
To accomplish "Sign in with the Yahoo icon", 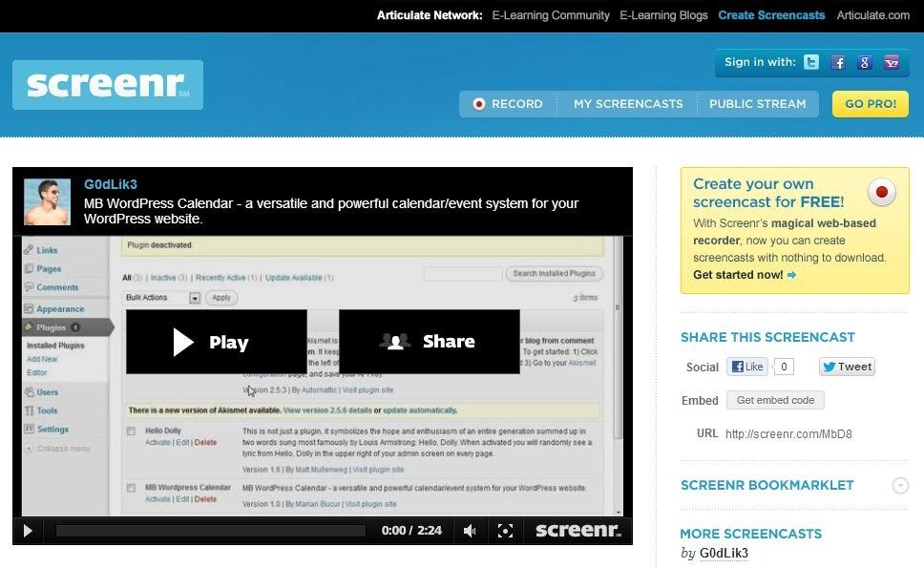I will click(891, 62).
